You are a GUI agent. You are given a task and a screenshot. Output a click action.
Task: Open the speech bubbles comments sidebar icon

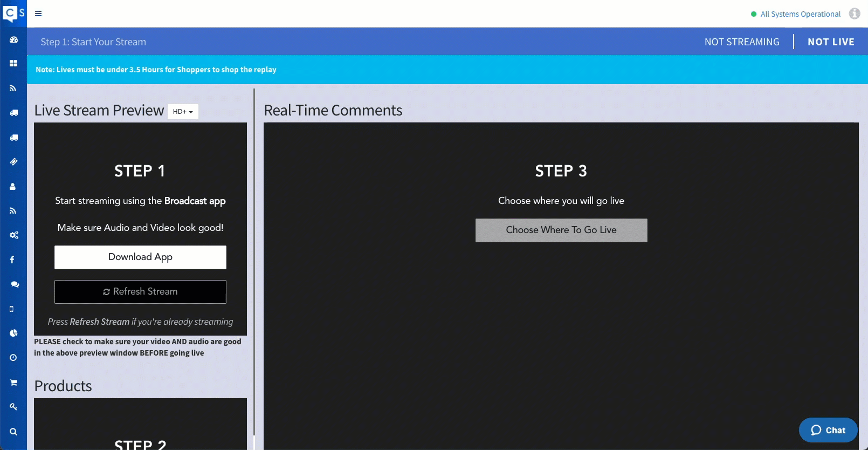tap(15, 284)
